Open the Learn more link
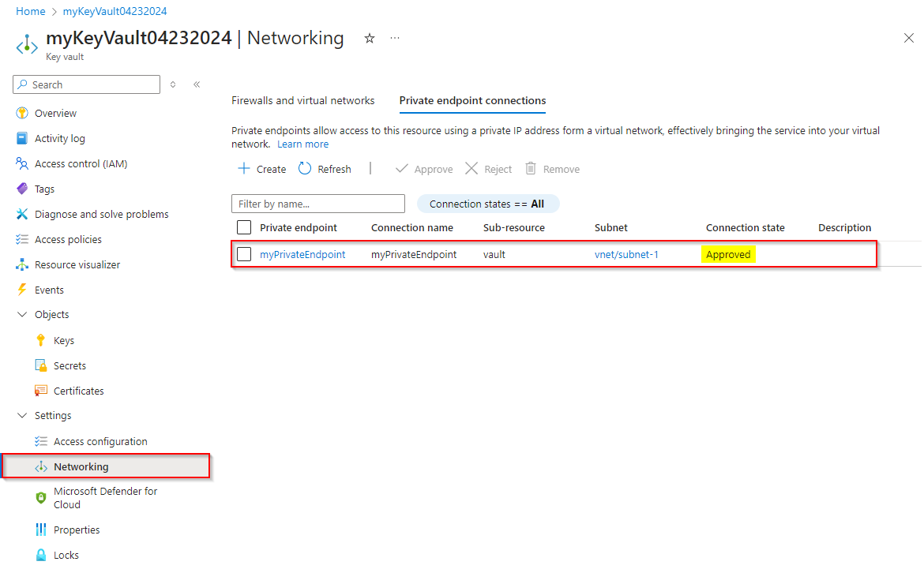Viewport: 924px width, 569px height. click(302, 144)
